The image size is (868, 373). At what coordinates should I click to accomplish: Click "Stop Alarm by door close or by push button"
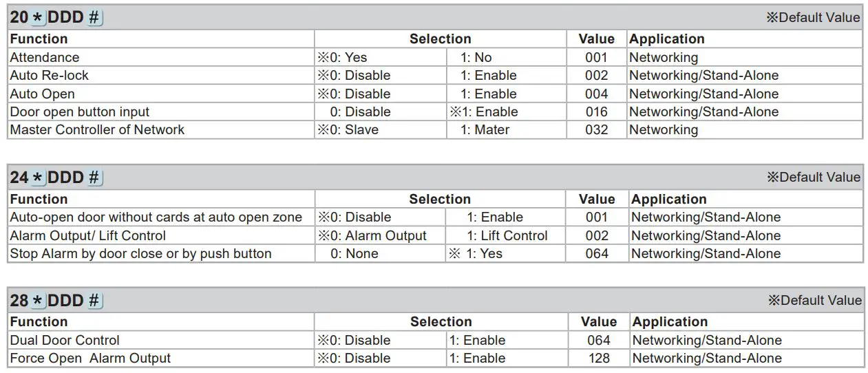point(140,254)
